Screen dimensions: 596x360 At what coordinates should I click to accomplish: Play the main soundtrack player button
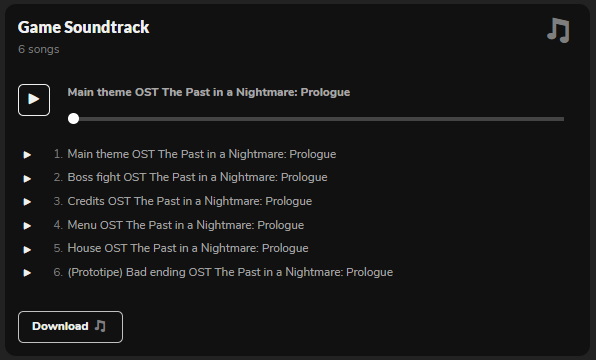coord(34,100)
